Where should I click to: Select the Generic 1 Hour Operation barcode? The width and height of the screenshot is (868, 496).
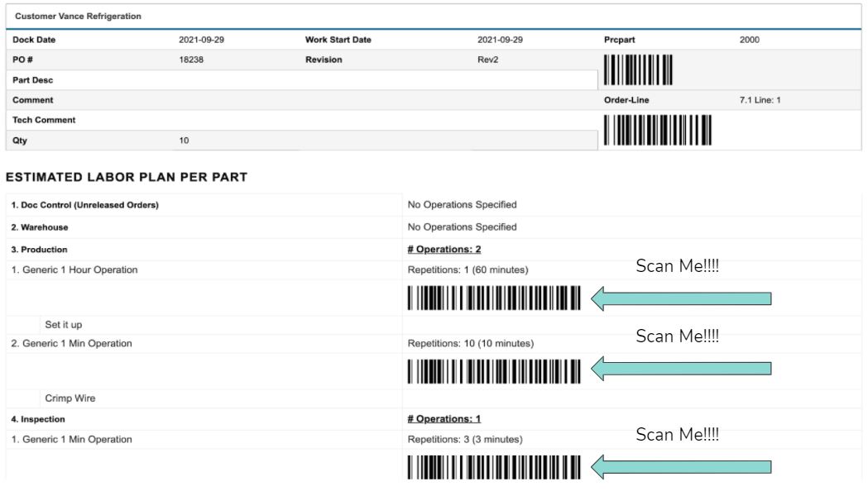(x=494, y=298)
